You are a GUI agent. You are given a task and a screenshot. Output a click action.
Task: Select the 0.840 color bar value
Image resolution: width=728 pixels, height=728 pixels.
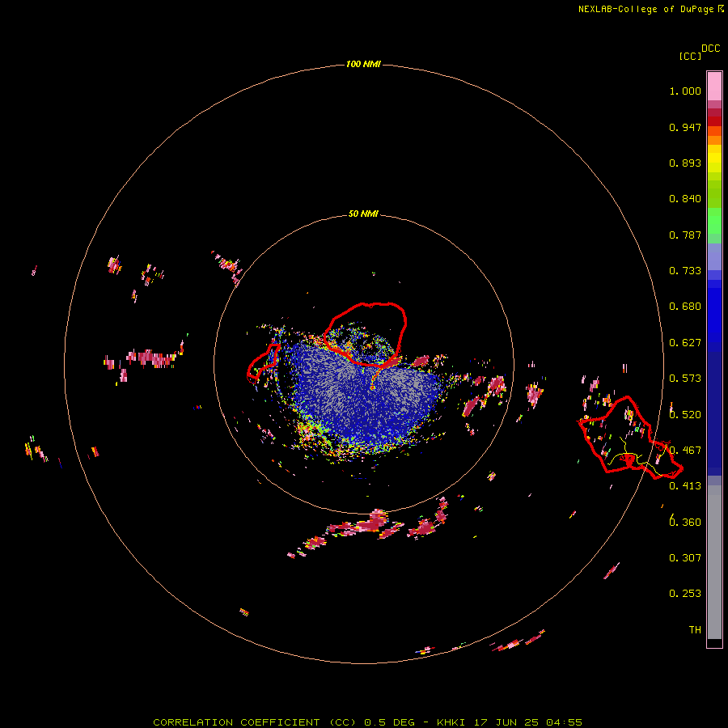tap(685, 199)
